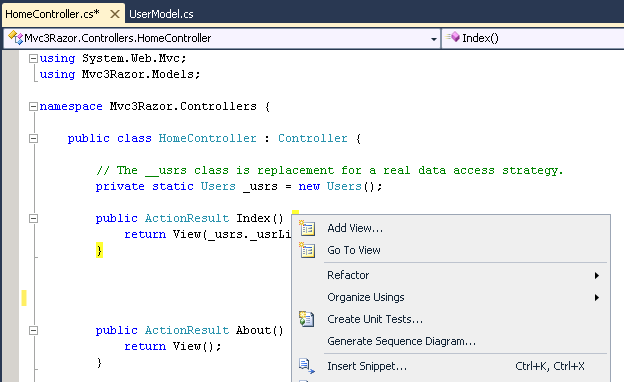Click the Go To View icon
Image resolution: width=624 pixels, height=382 pixels.
pyautogui.click(x=307, y=250)
